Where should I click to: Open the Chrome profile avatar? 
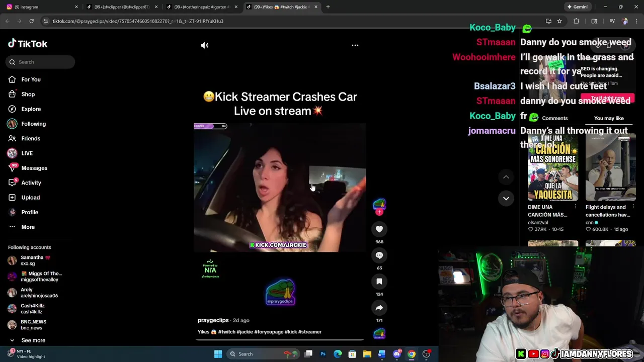point(625,21)
